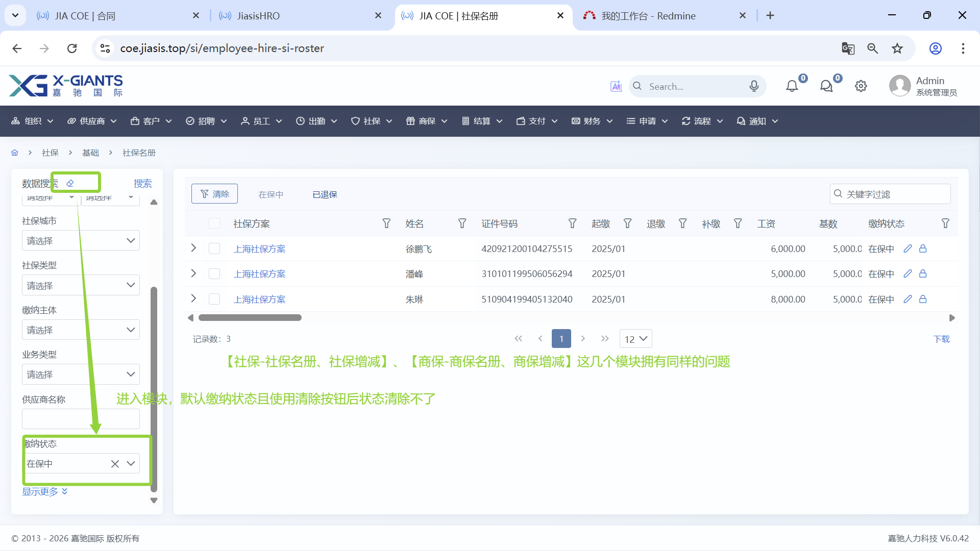Click the AI assistant icon near search
This screenshot has height=551, width=980.
[616, 86]
